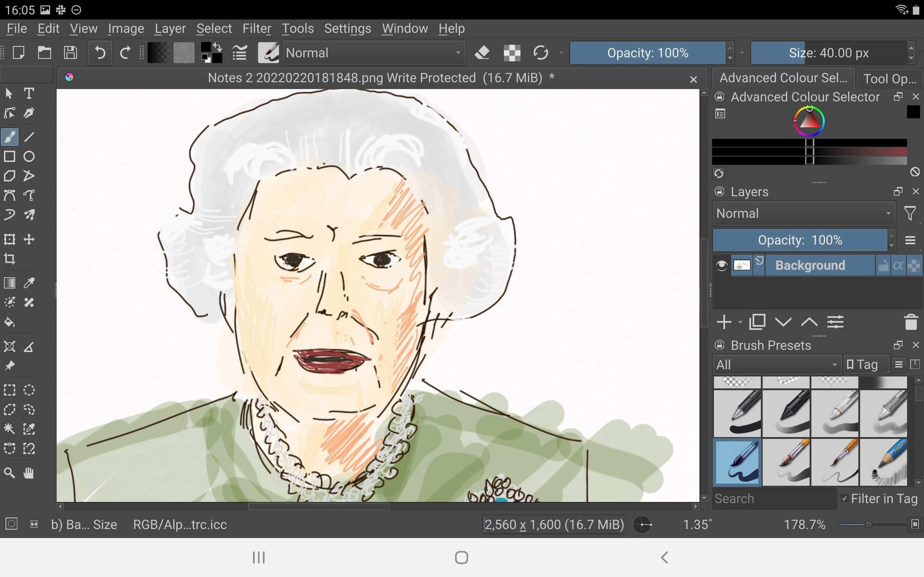
Task: Click the Advanced Colour Selector tab
Action: click(784, 78)
